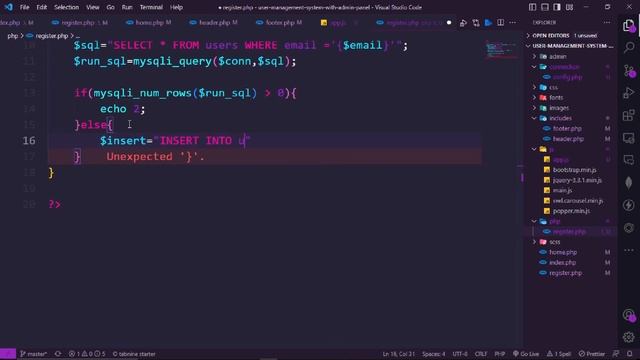Click Go Live in status bar
The height and width of the screenshot is (360, 640).
(526, 354)
